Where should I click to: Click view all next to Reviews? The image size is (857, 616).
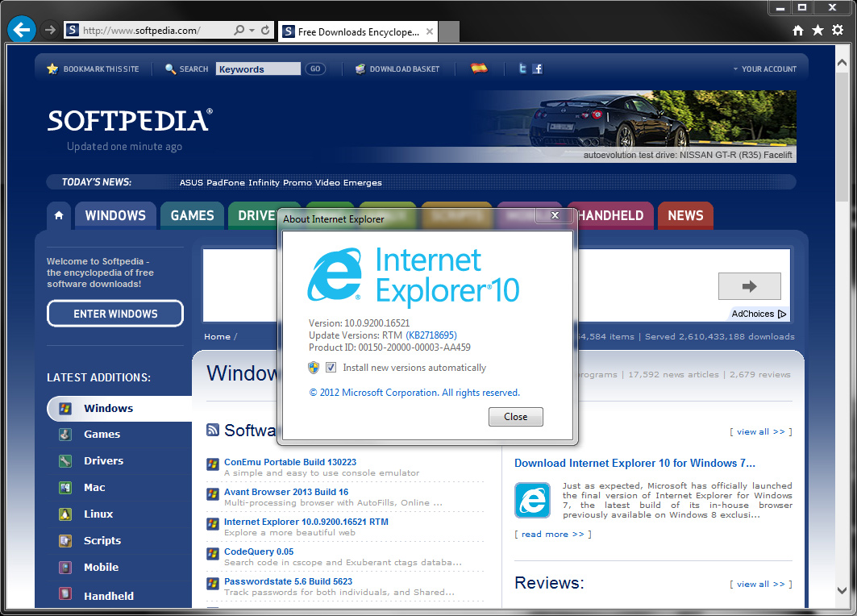point(760,584)
